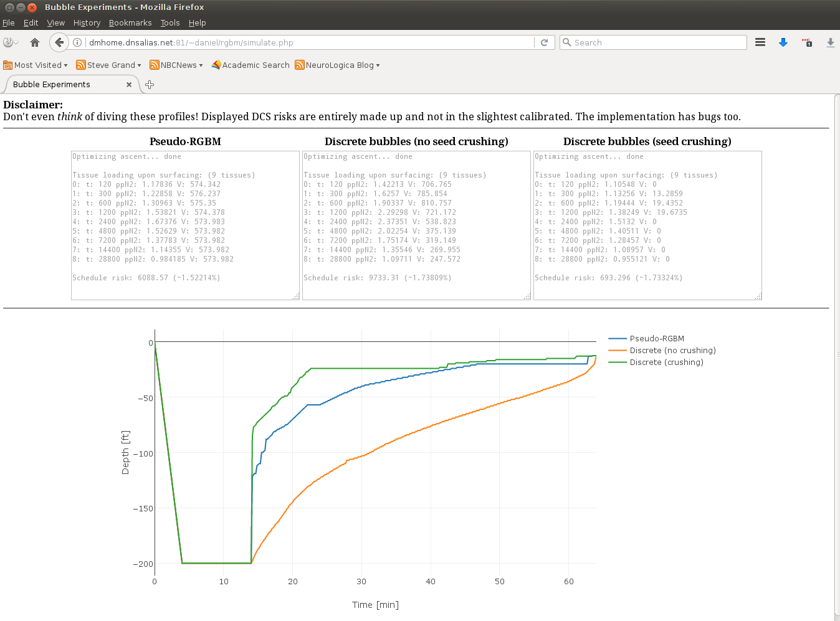Click the 'Time [min]' axis label
This screenshot has height=621, width=840.
[x=375, y=605]
